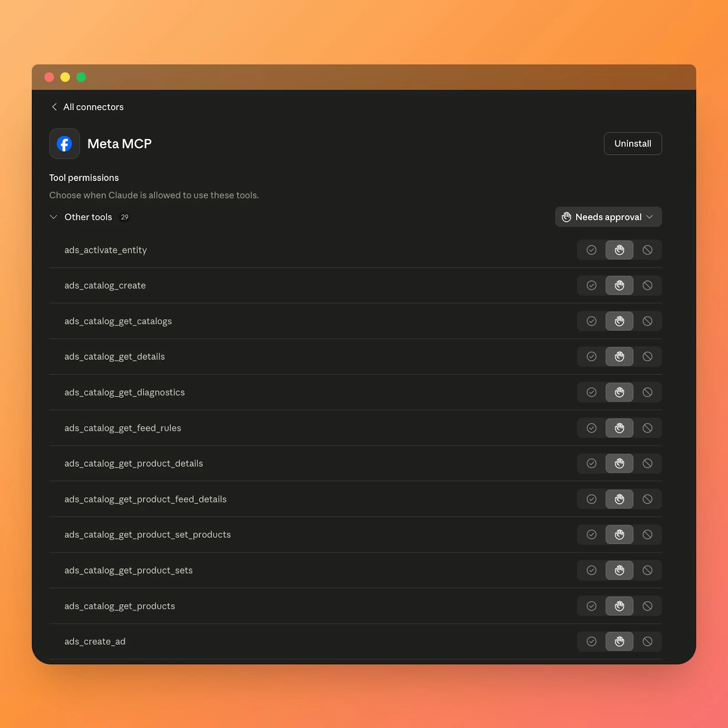Screen dimensions: 728x728
Task: Always allow ads_catalog_get_product_feed_details
Action: click(591, 499)
